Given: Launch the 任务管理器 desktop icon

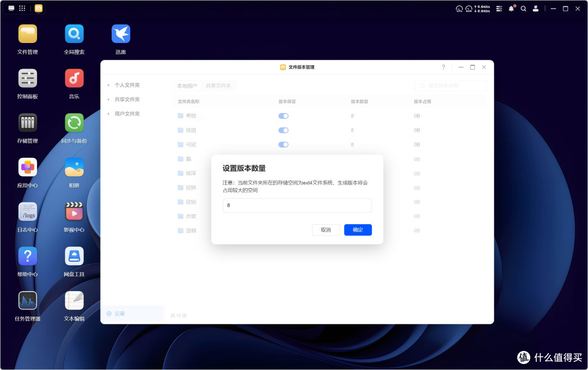Looking at the screenshot, I should pyautogui.click(x=27, y=301).
